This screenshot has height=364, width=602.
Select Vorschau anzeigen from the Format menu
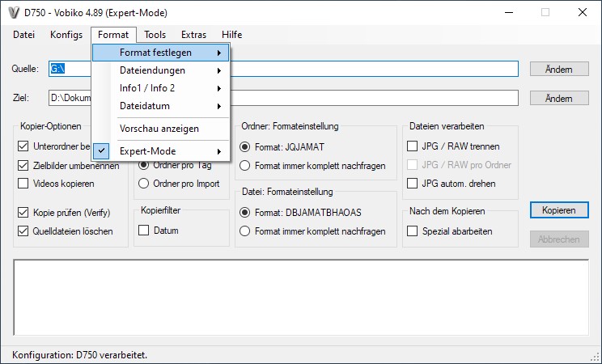click(159, 129)
